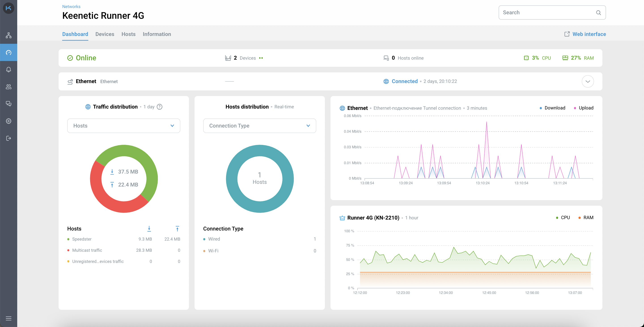Click the 27% RAM indicator
Viewport: 644px width, 327px height.
[x=578, y=58]
